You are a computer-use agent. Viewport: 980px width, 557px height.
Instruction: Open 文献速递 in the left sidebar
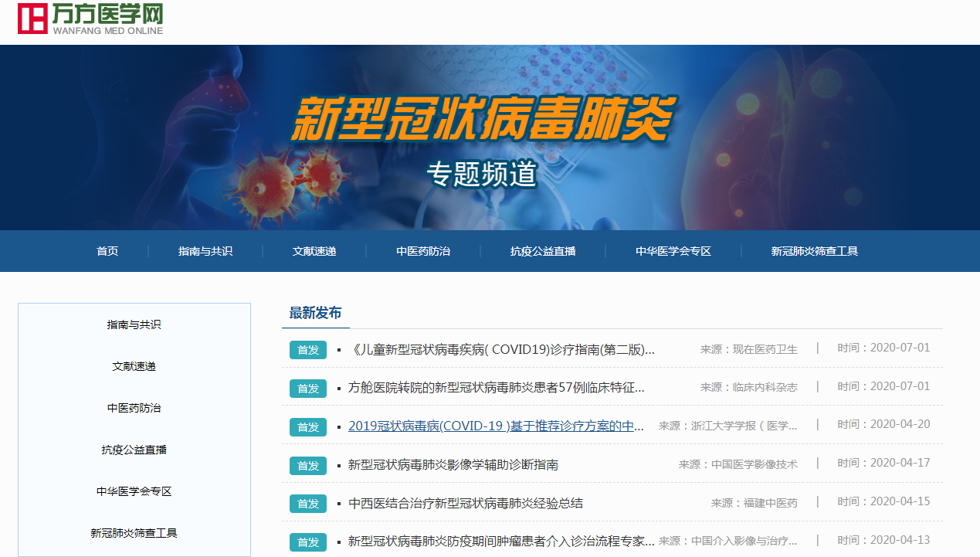(134, 367)
